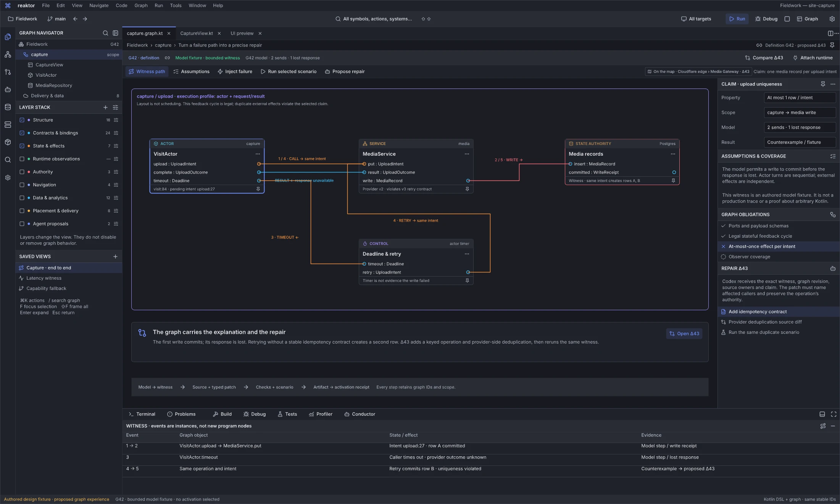Viewport: 840px width, 504px height.
Task: Open the Problems panel tab
Action: 181,414
